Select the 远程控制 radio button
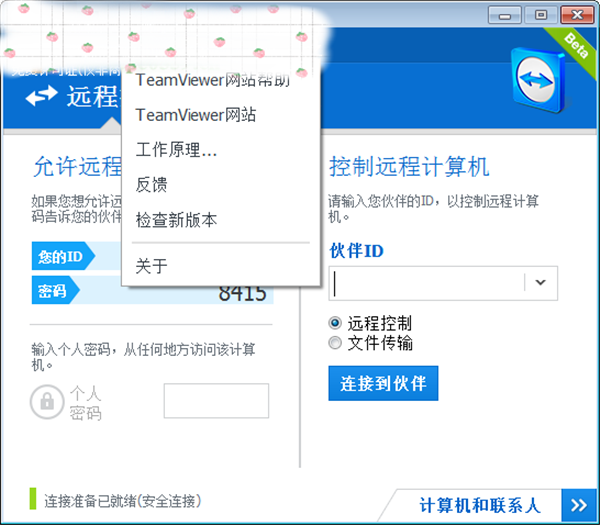This screenshot has height=525, width=600. [335, 323]
